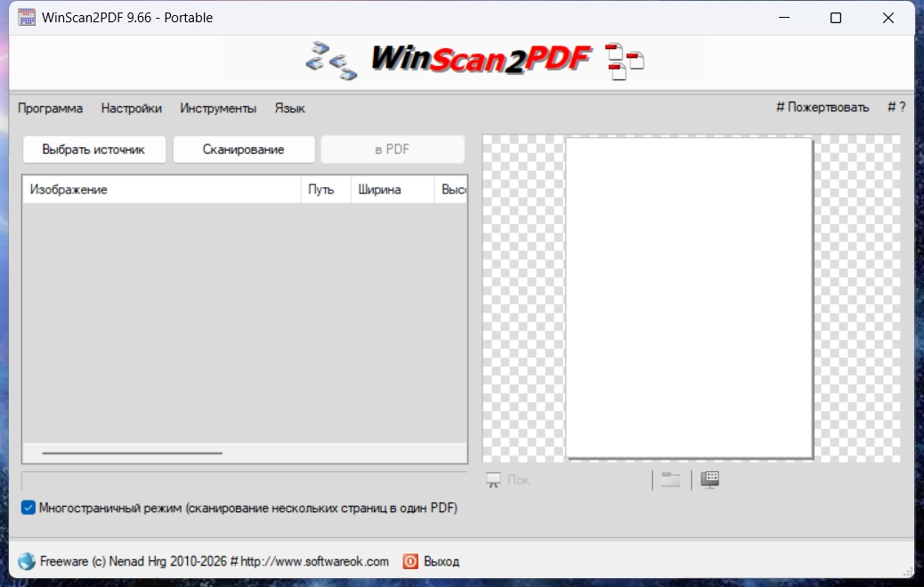Click the globe icon in the status bar
This screenshot has height=587, width=924.
tap(27, 561)
